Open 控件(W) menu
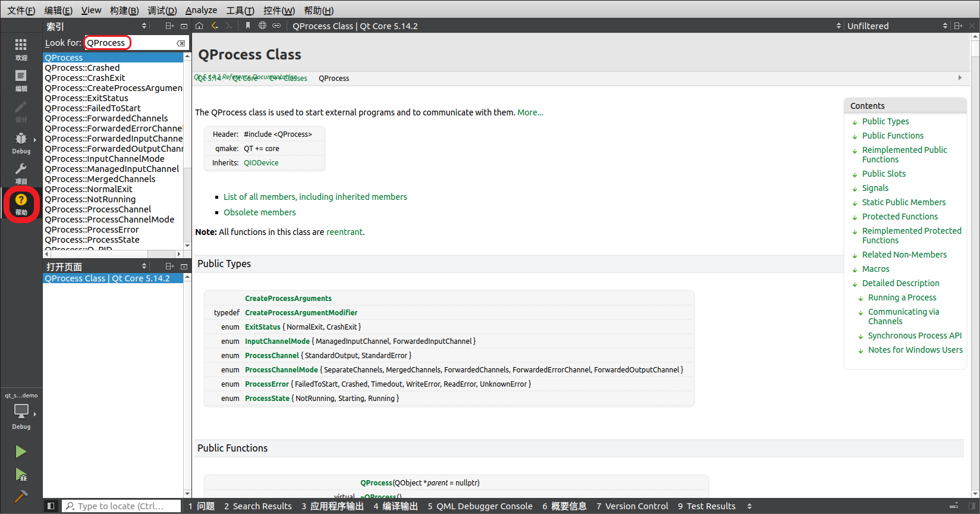980x514 pixels. 279,10
